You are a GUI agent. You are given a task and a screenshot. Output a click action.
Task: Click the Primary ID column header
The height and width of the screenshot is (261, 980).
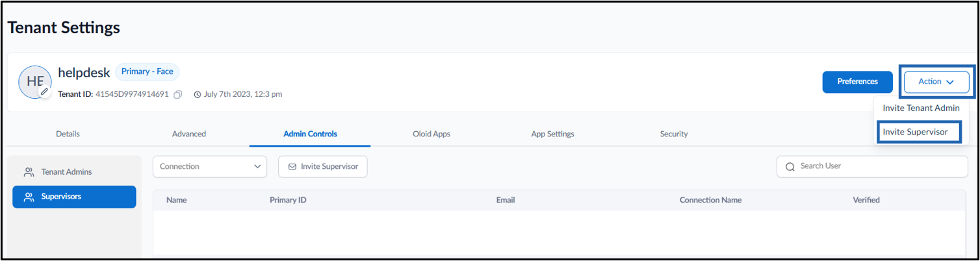click(288, 200)
